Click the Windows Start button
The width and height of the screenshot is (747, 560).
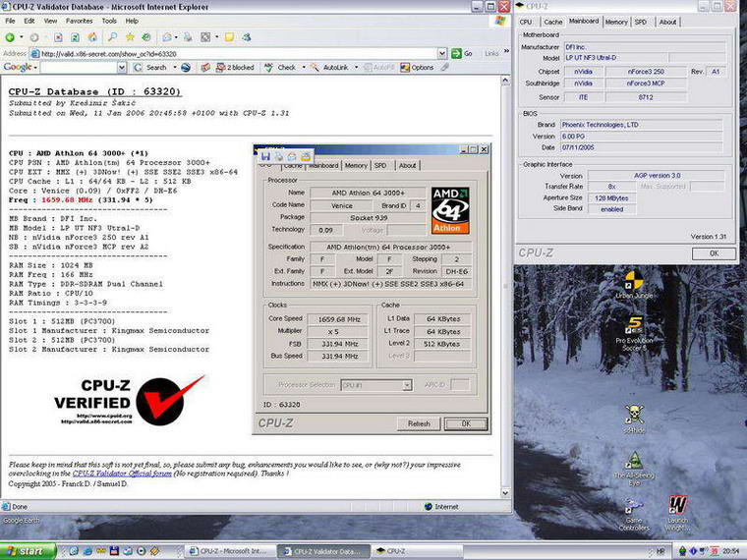[25, 551]
